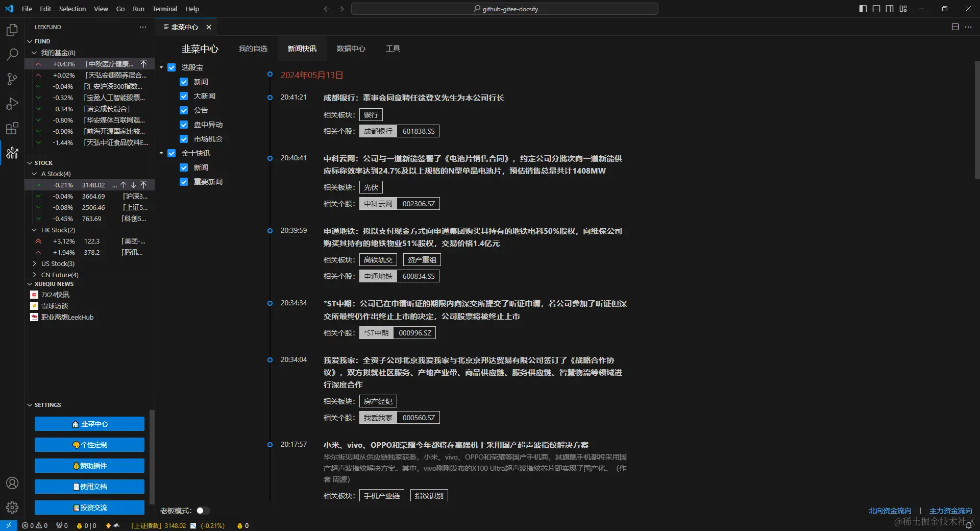Open Source Control view
Viewport: 980px width, 531px height.
(x=12, y=79)
